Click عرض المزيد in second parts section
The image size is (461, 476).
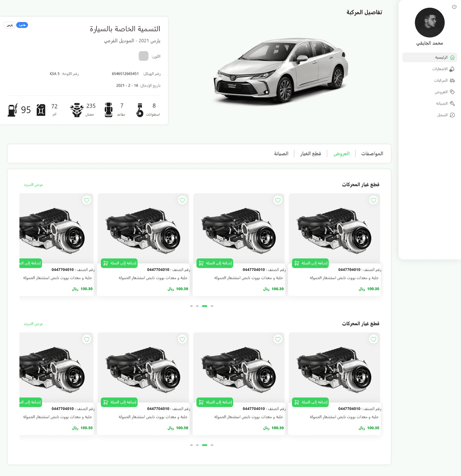point(33,324)
